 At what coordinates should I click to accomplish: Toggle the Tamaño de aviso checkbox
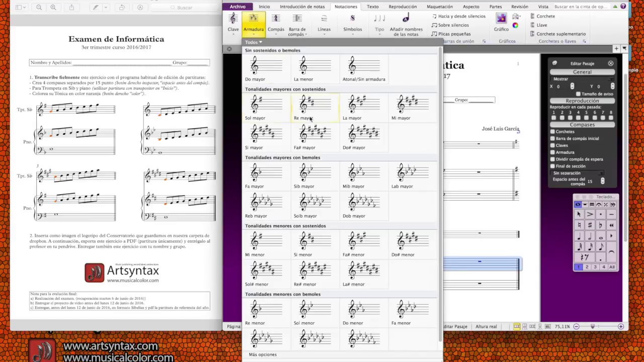tap(578, 94)
